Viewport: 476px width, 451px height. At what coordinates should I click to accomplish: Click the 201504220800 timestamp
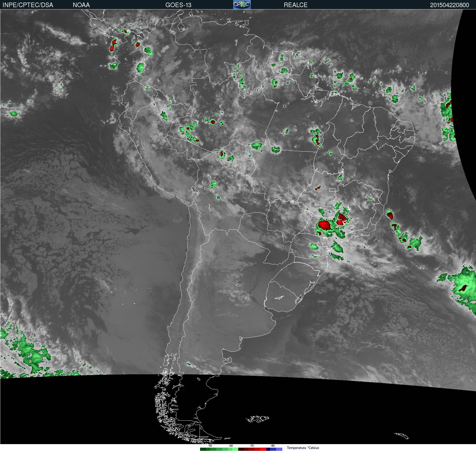[x=450, y=5]
